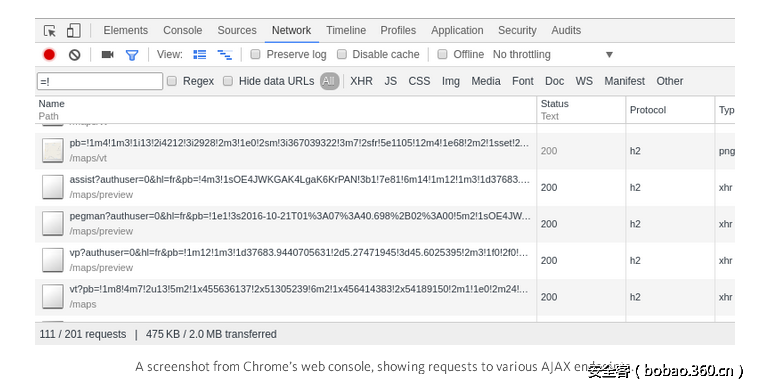Screen dimensions: 758x389
Task: Switch to the Application tab
Action: pos(457,30)
